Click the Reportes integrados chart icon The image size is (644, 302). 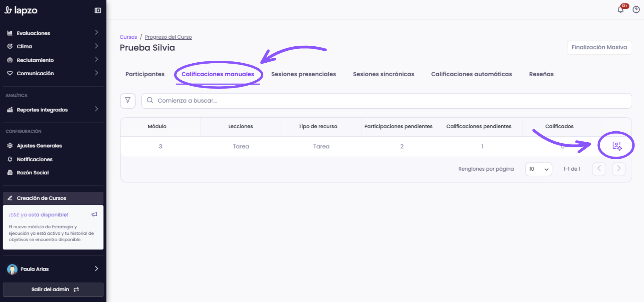click(10, 110)
